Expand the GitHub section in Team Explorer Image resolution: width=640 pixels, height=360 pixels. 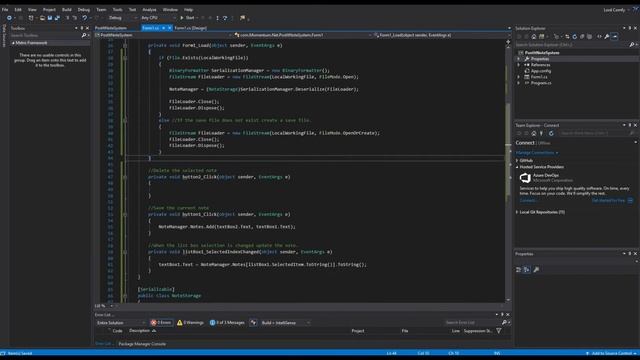point(517,161)
